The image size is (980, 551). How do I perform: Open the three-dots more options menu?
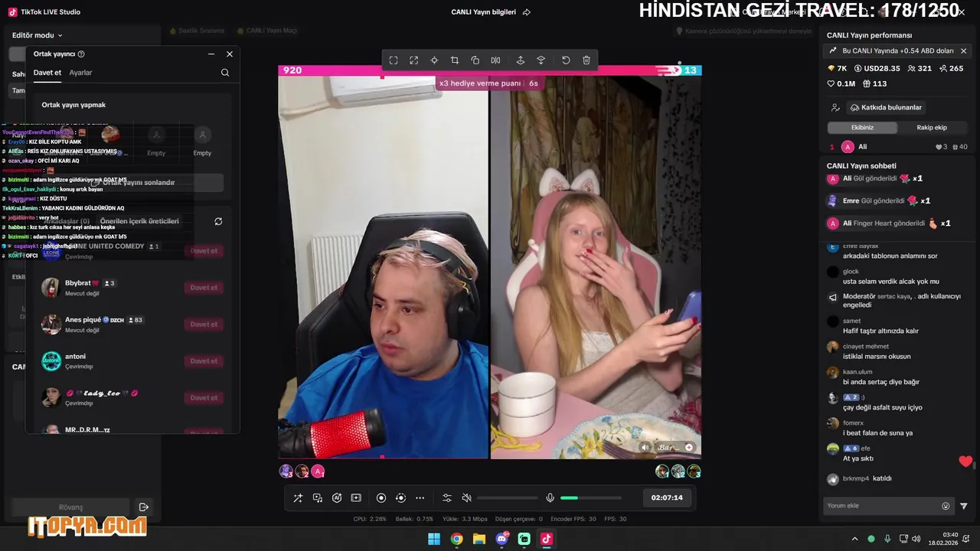click(420, 498)
